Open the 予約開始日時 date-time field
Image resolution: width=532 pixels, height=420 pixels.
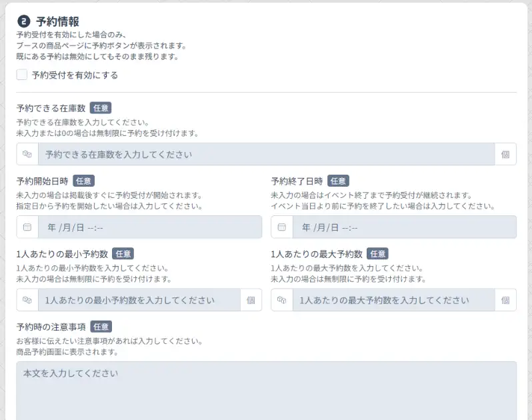(149, 227)
